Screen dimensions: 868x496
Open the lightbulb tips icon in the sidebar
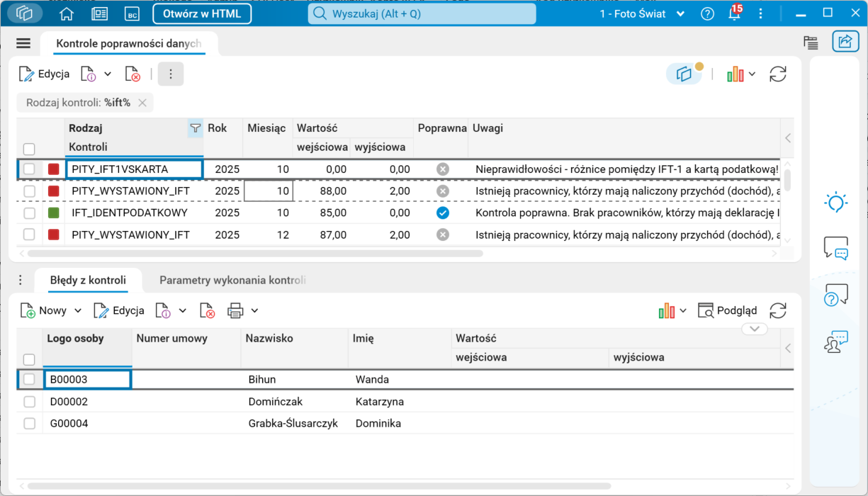(836, 203)
